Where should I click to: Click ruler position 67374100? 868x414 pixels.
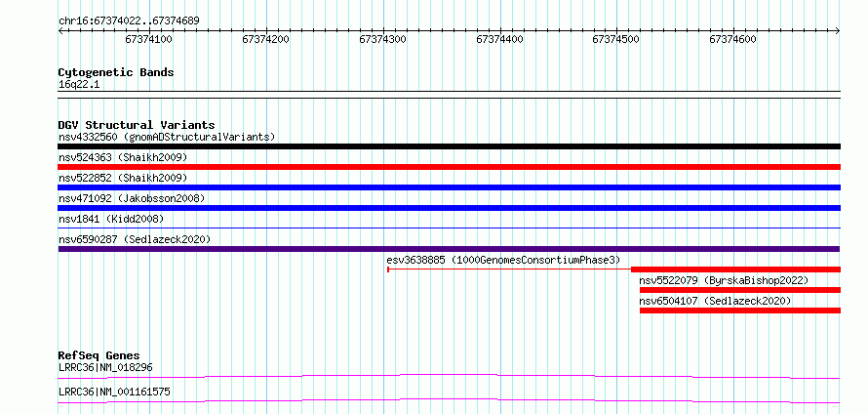point(149,39)
